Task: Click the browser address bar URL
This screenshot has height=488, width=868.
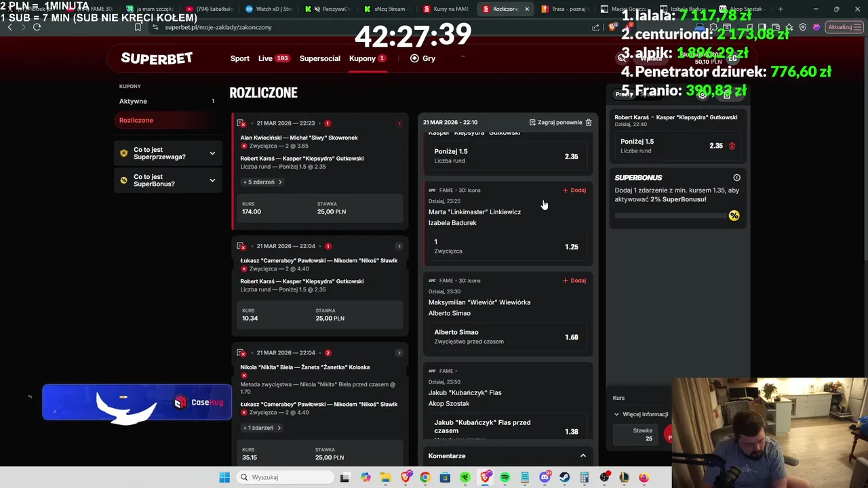Action: 218,27
